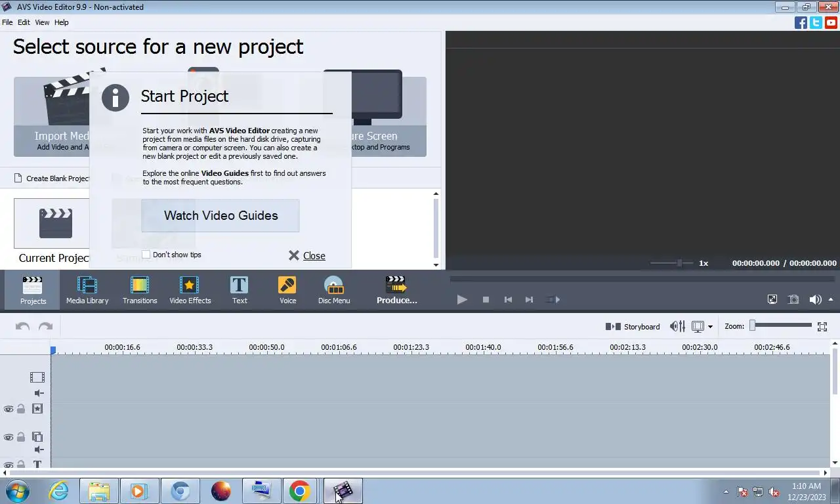Jump to previous frame in preview
840x504 pixels.
508,299
